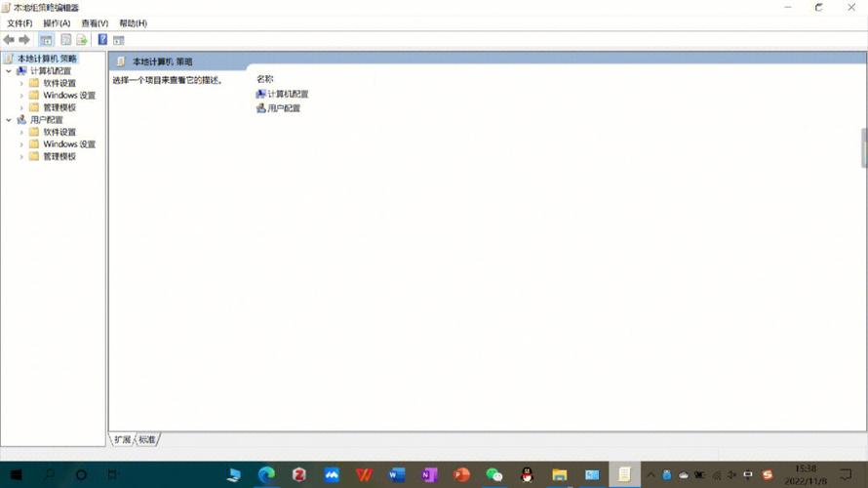The width and height of the screenshot is (868, 488).
Task: Click the Forward arrow toolbar button
Action: pyautogui.click(x=24, y=40)
